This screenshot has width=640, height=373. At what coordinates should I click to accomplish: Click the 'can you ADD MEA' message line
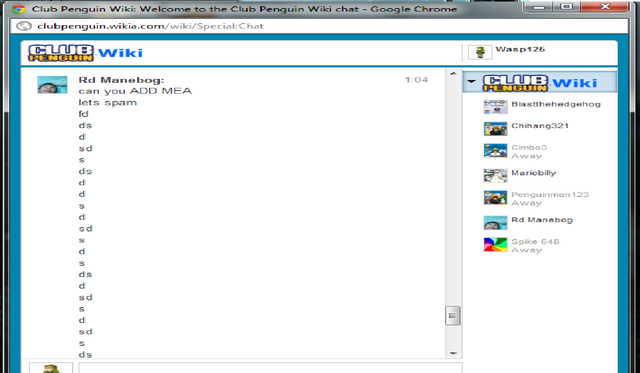pos(135,91)
